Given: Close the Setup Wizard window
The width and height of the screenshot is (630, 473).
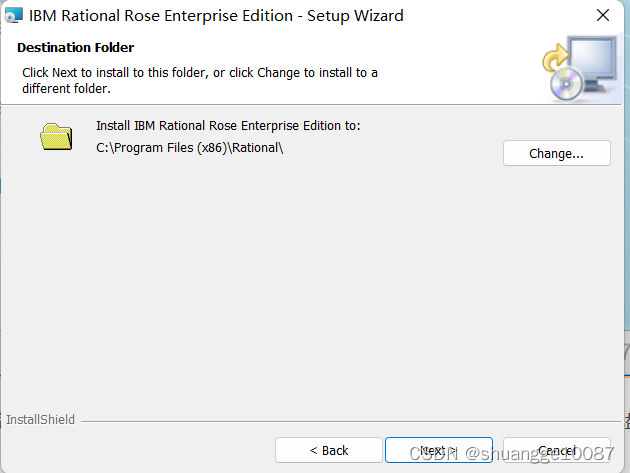Looking at the screenshot, I should coord(603,16).
